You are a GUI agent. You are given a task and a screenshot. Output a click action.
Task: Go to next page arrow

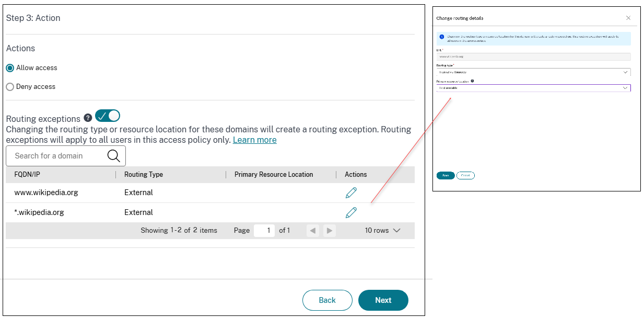(x=329, y=230)
